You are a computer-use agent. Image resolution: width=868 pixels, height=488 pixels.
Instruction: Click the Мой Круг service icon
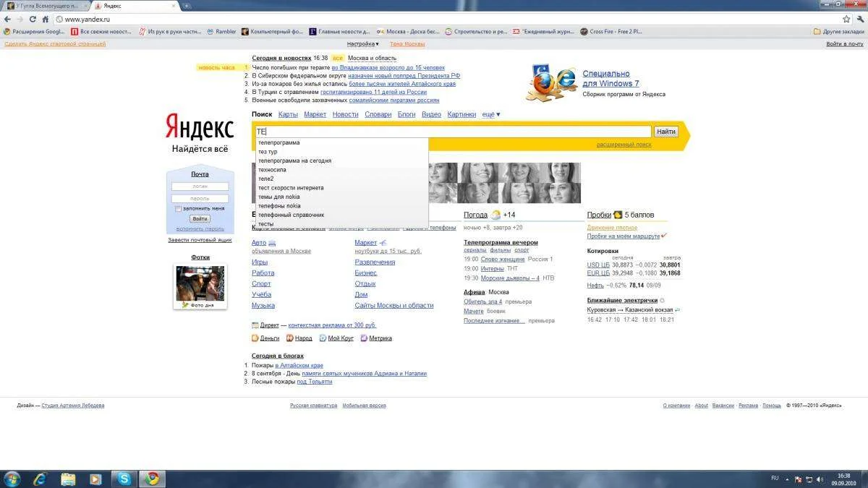tap(323, 338)
